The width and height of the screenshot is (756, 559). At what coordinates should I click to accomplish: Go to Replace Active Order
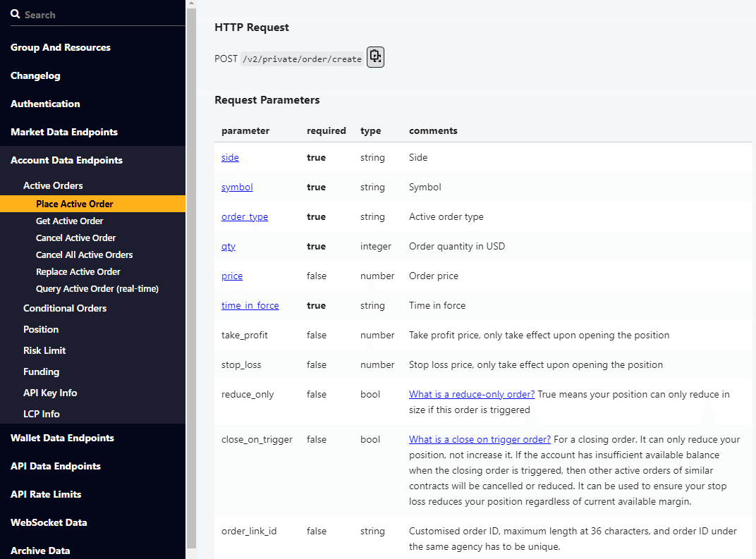point(78,271)
